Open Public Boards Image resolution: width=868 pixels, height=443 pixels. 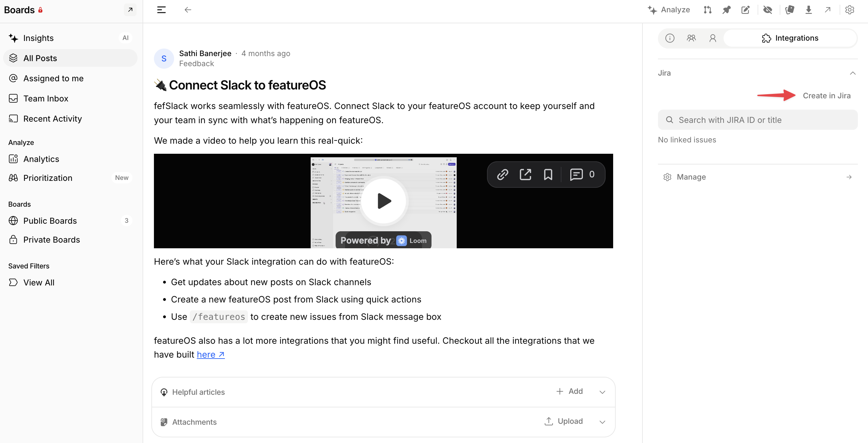pos(70,221)
